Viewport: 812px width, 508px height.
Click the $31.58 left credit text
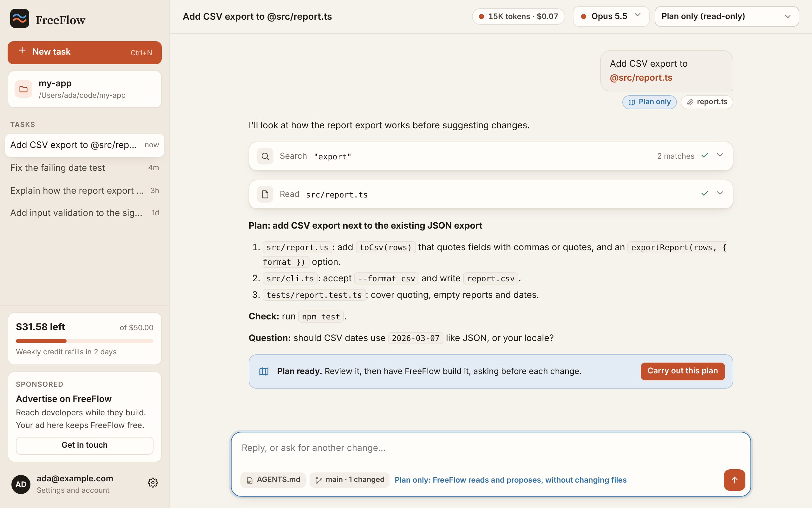(41, 327)
